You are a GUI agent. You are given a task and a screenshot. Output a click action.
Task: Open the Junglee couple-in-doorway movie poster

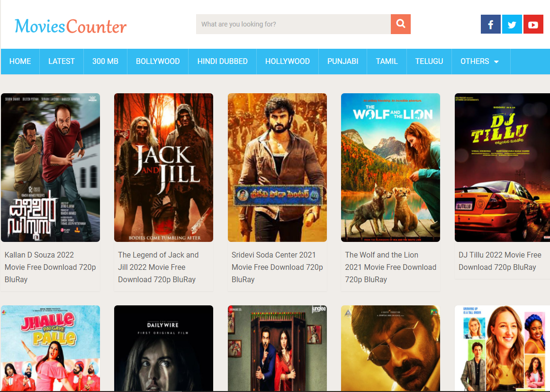tap(278, 348)
